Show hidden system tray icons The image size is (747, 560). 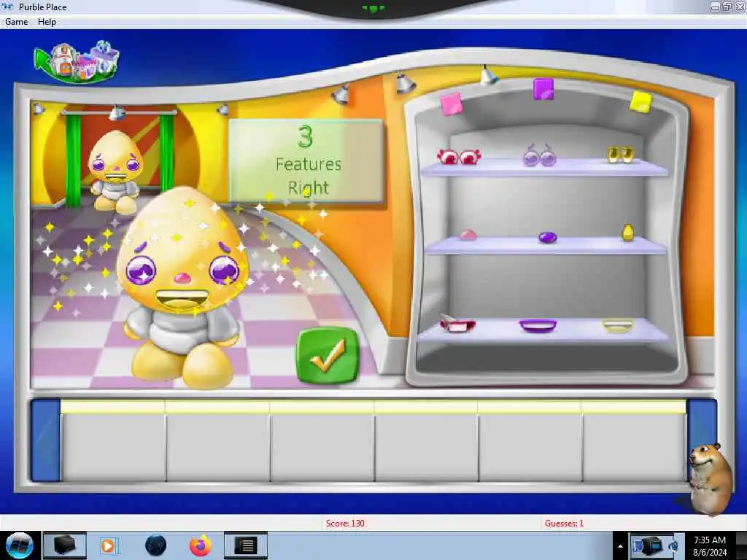[x=620, y=546]
